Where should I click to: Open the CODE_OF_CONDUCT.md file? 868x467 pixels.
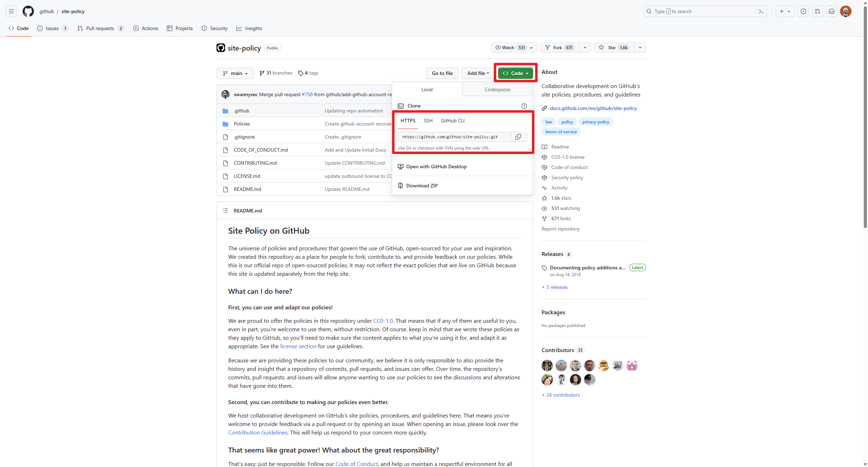(260, 150)
